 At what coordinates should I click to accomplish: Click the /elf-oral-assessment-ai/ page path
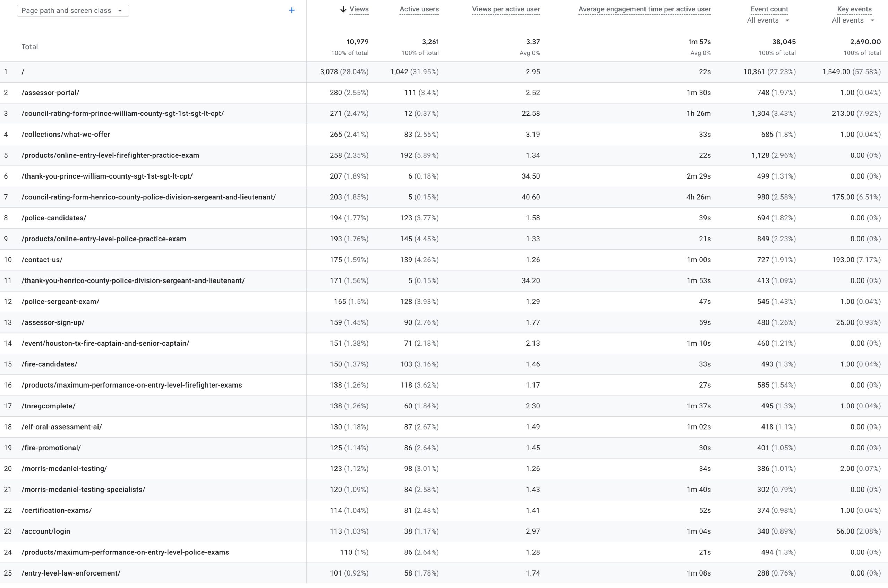click(x=61, y=427)
